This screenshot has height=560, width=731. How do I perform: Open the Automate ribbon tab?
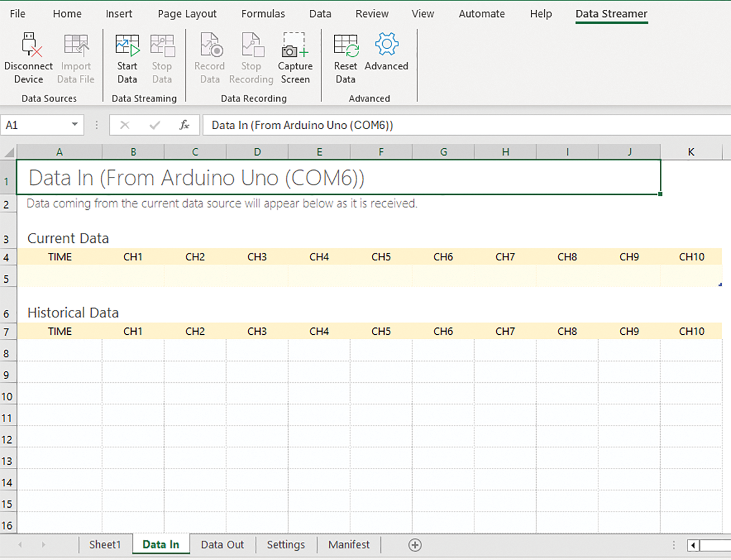click(481, 14)
